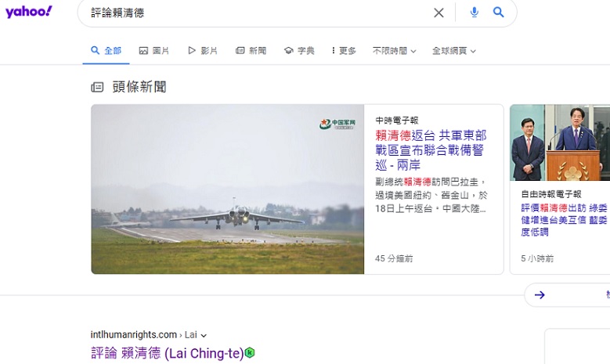Select the 全部 search tab
This screenshot has height=364, width=610.
106,51
